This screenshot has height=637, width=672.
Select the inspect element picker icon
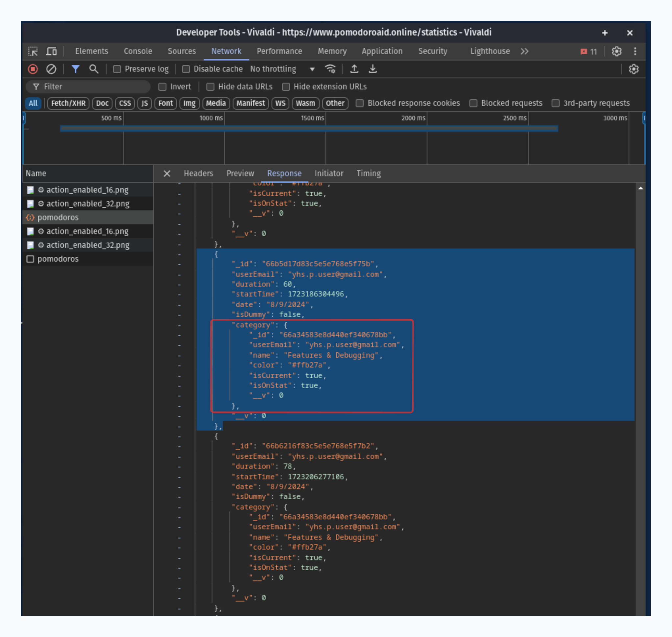click(x=33, y=51)
